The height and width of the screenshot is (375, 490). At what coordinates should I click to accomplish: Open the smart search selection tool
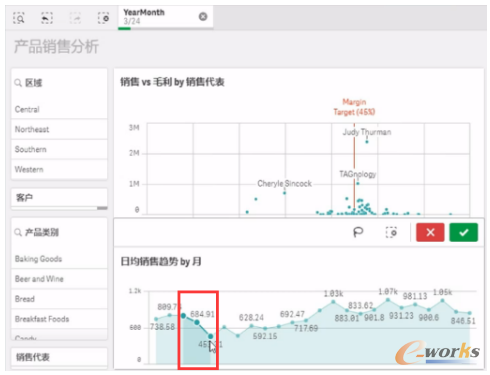(x=19, y=18)
